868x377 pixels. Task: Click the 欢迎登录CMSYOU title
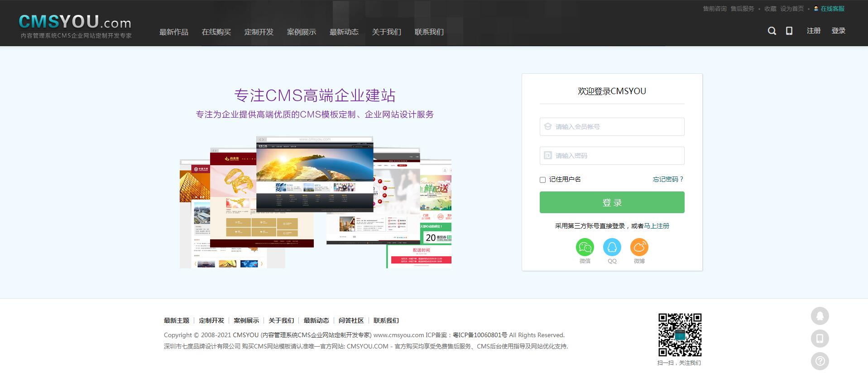(x=612, y=91)
